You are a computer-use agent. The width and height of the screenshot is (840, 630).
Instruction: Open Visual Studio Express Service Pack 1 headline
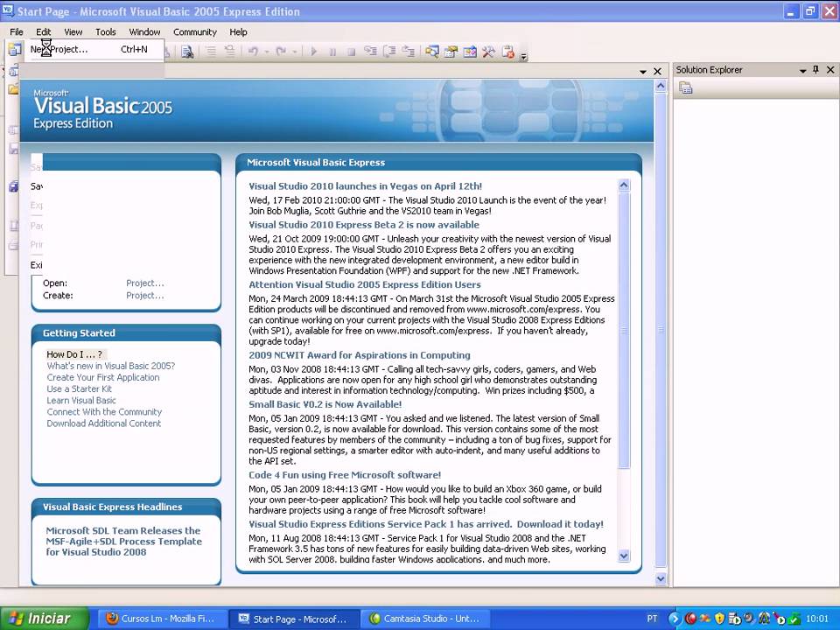[426, 524]
